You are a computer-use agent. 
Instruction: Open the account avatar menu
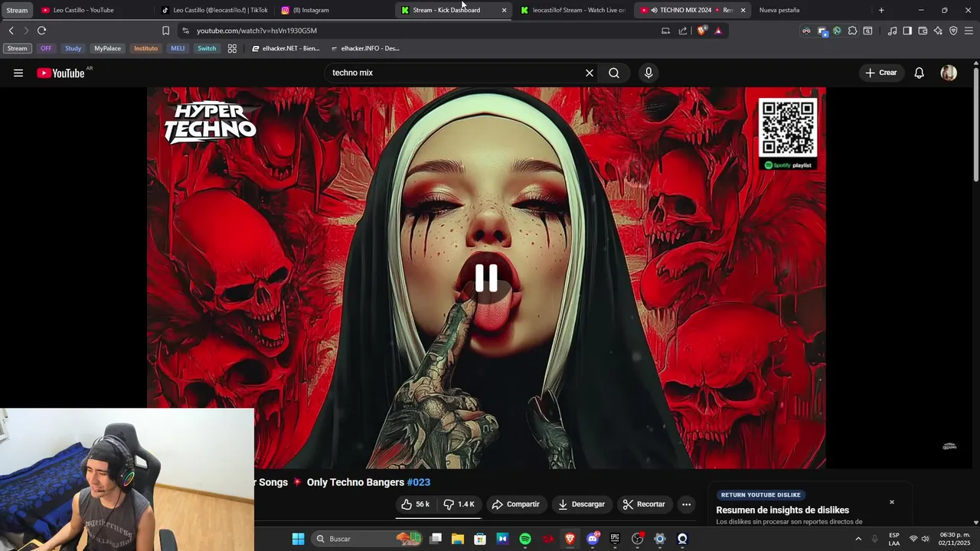pos(949,73)
